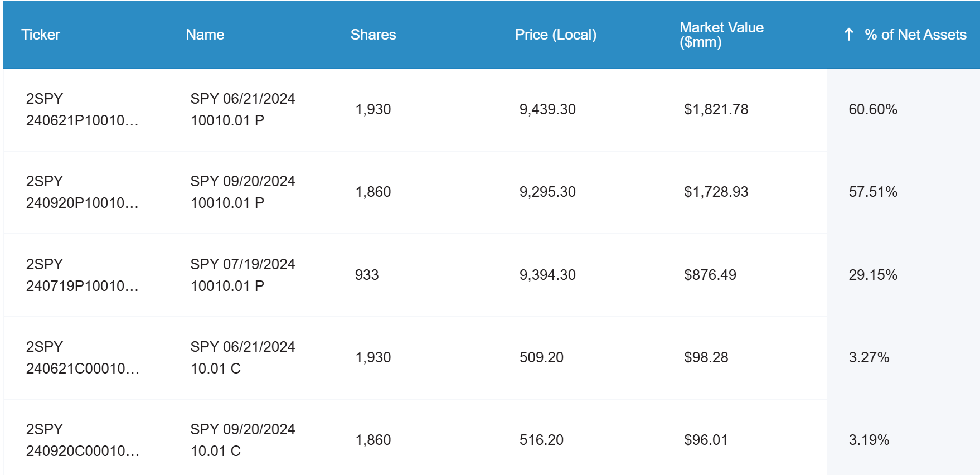The width and height of the screenshot is (980, 475).
Task: Click the 60.60% net assets value
Action: 873,109
